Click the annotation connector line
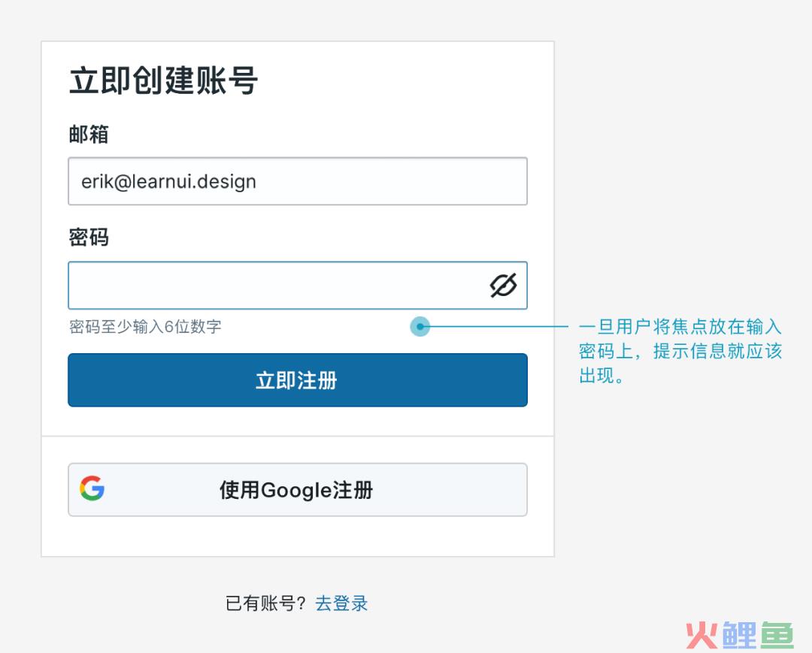This screenshot has height=653, width=812. click(496, 327)
